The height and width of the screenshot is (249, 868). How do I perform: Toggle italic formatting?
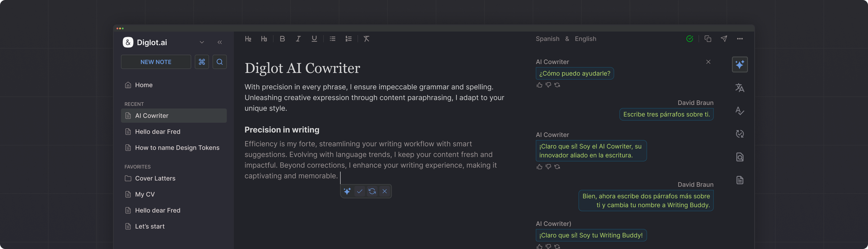pyautogui.click(x=298, y=39)
